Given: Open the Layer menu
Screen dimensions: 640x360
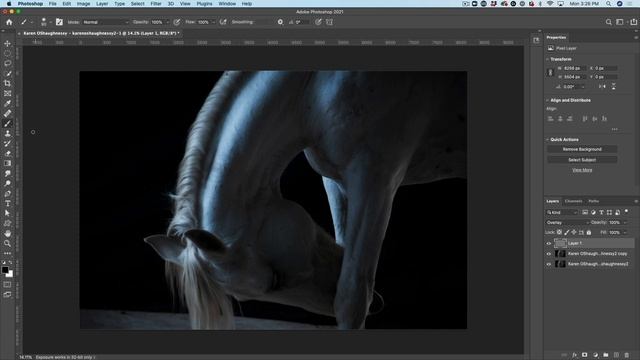Looking at the screenshot, I should tap(102, 4).
